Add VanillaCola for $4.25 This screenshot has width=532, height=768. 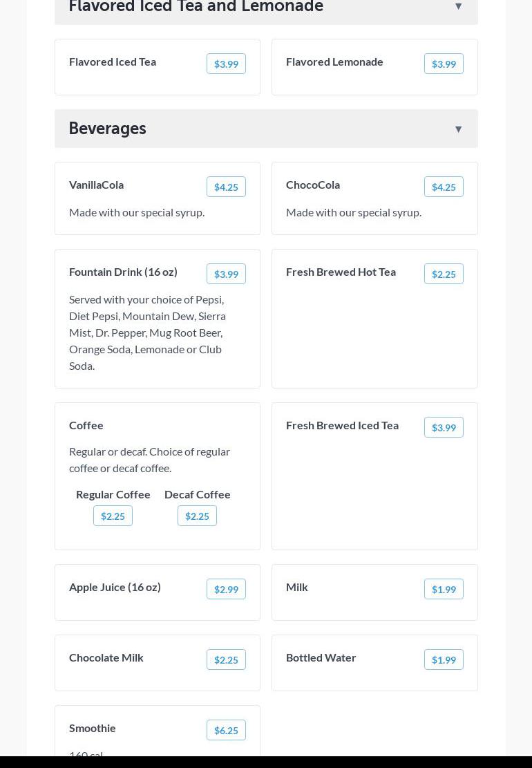226,187
